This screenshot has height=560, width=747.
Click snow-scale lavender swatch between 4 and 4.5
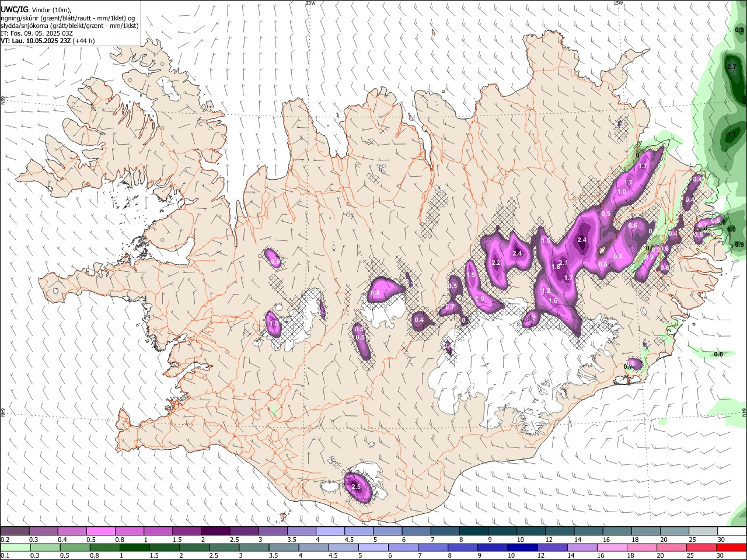point(330,531)
